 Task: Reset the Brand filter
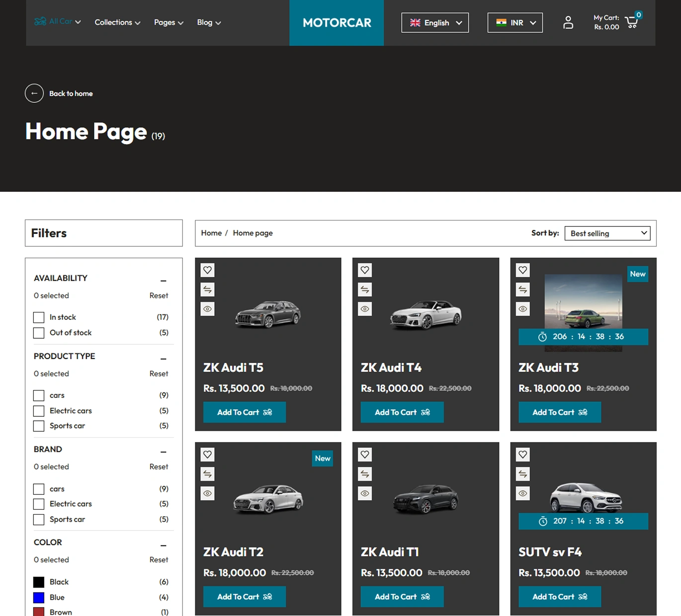(159, 467)
